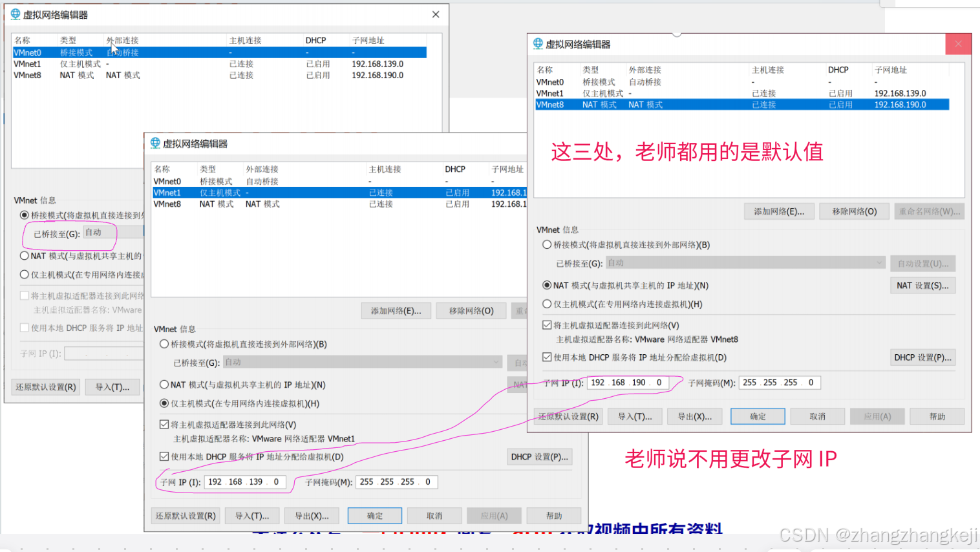Click 导出(X)... in VMnet8-selected window
Screen dimensions: 980x552
click(x=695, y=416)
